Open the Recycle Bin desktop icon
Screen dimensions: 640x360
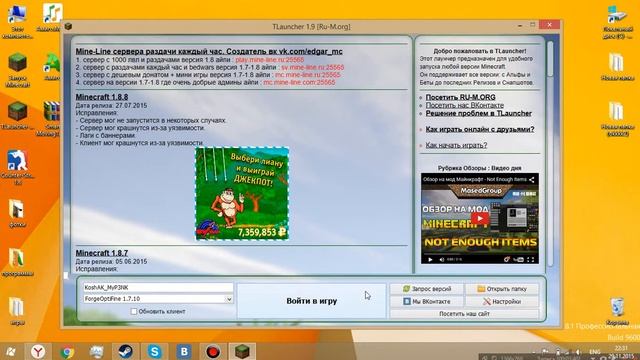[617, 311]
